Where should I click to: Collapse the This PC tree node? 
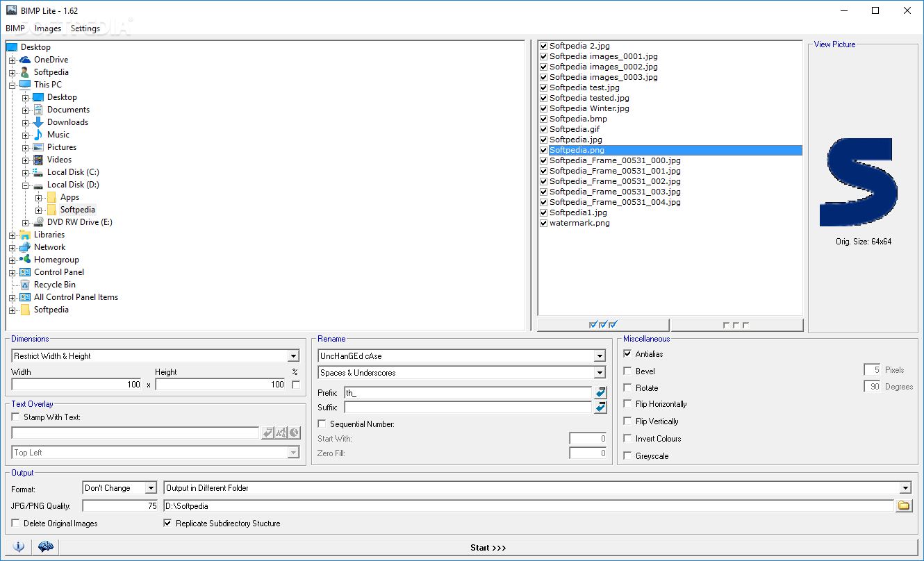(x=13, y=85)
